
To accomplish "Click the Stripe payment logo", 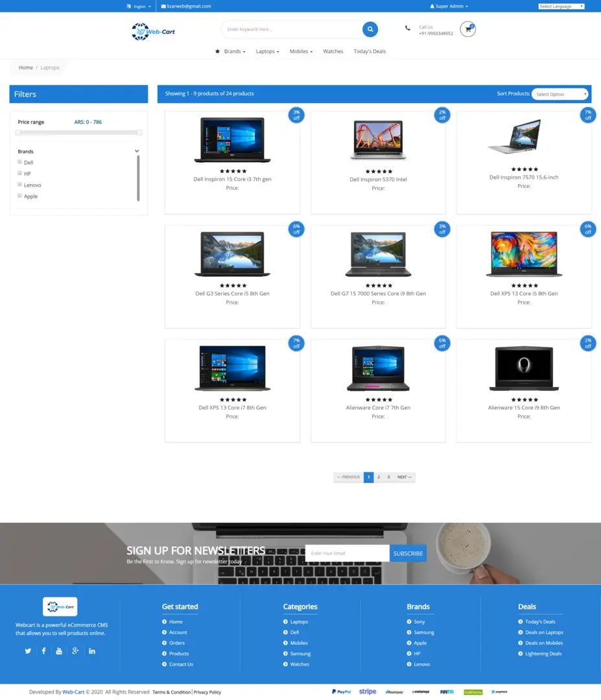I will click(x=368, y=692).
